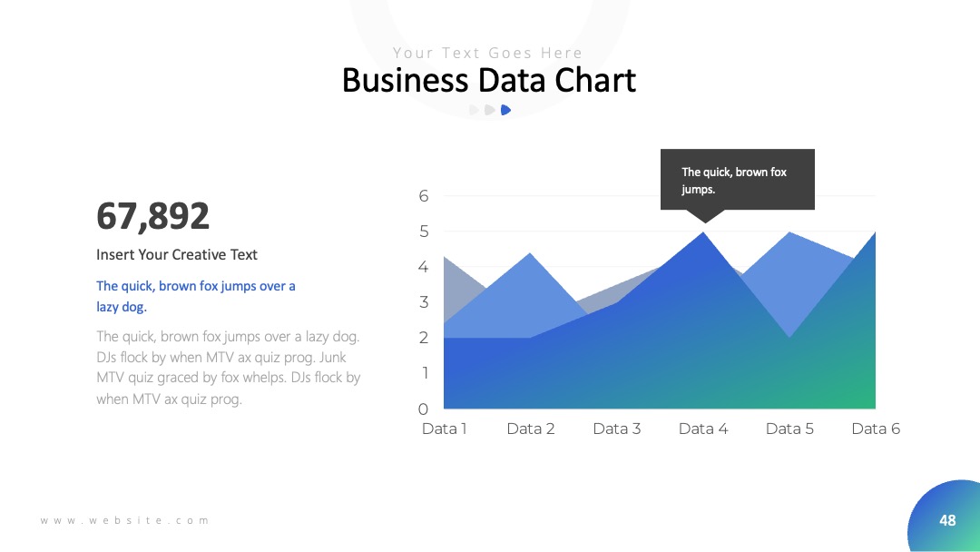Click the middle gray arrow icon under title
Screen dimensions: 980x552
click(489, 110)
